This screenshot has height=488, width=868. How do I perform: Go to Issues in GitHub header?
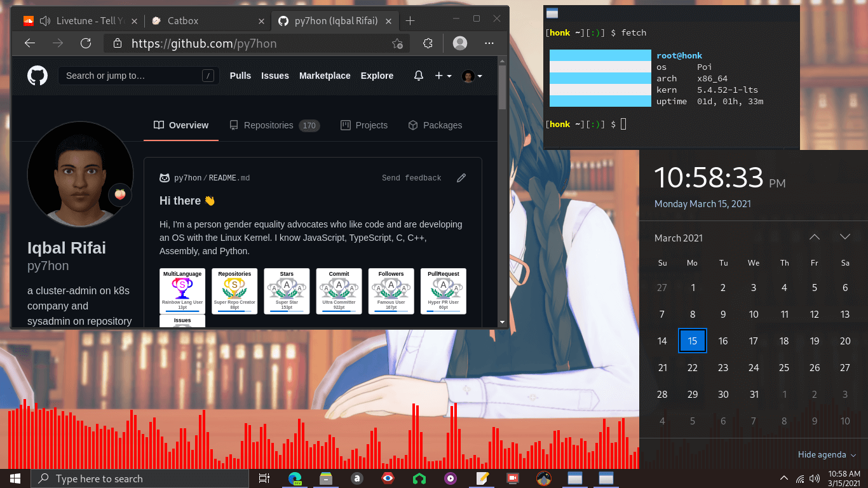pyautogui.click(x=275, y=76)
